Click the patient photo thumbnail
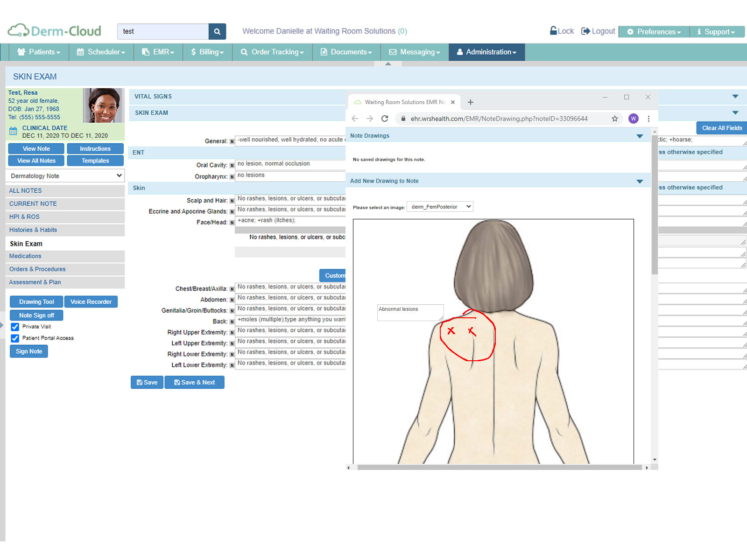747x560 pixels. coord(103,105)
